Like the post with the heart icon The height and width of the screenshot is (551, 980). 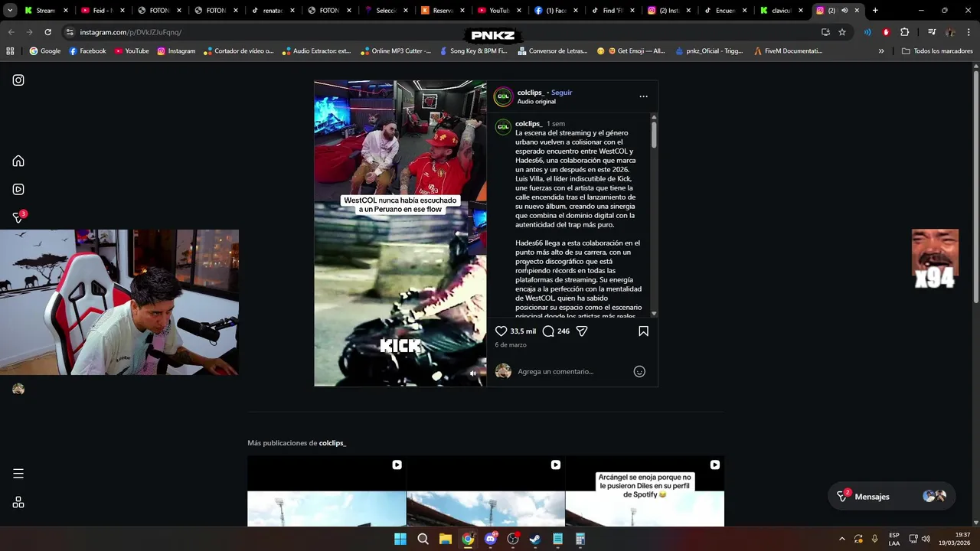pyautogui.click(x=501, y=331)
